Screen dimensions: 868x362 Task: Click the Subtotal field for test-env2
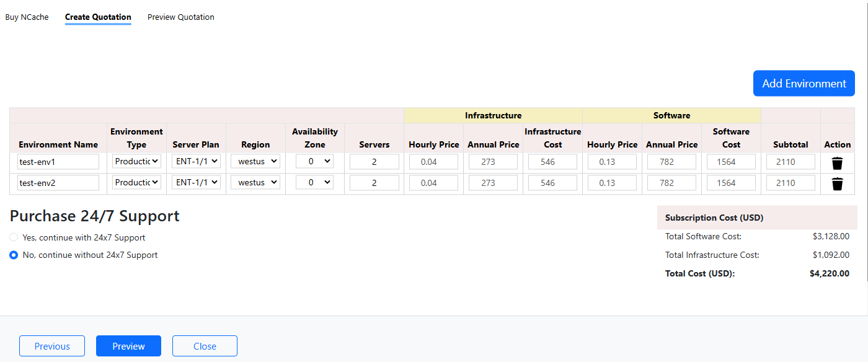coord(790,182)
